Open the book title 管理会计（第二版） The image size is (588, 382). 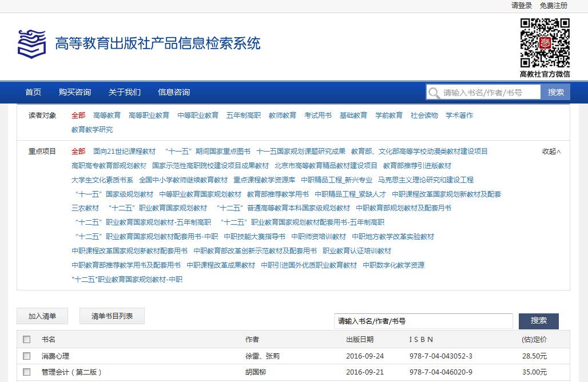[71, 372]
